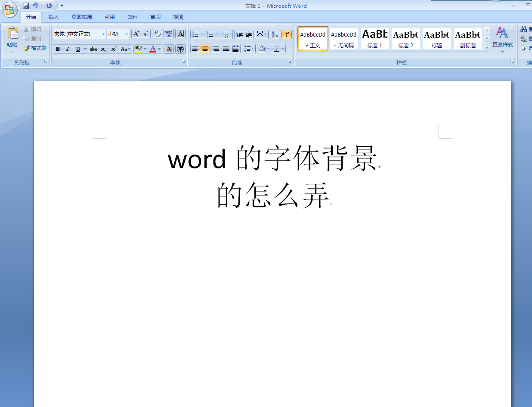Click the center alignment icon

(x=205, y=49)
